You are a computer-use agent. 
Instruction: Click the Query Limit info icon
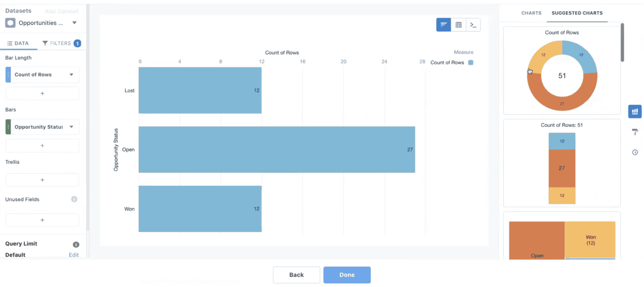76,244
